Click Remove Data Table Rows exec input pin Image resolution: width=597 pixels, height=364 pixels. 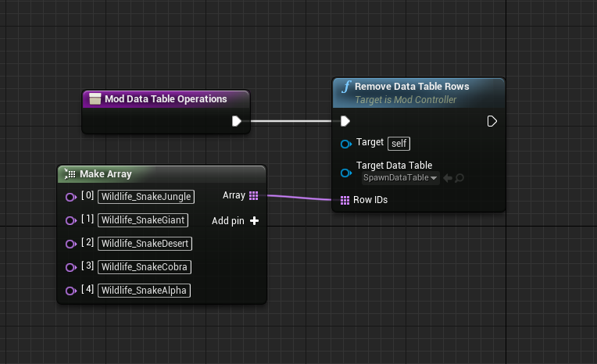pyautogui.click(x=345, y=121)
